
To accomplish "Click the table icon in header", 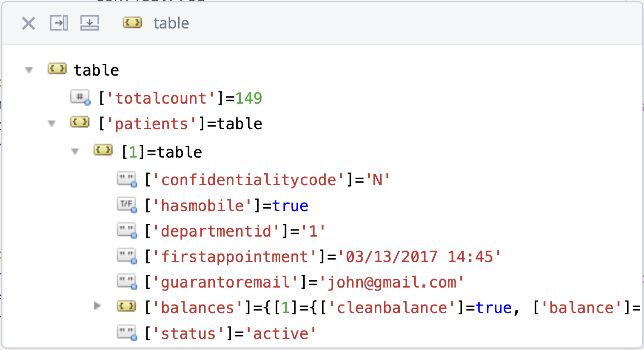I will 132,23.
